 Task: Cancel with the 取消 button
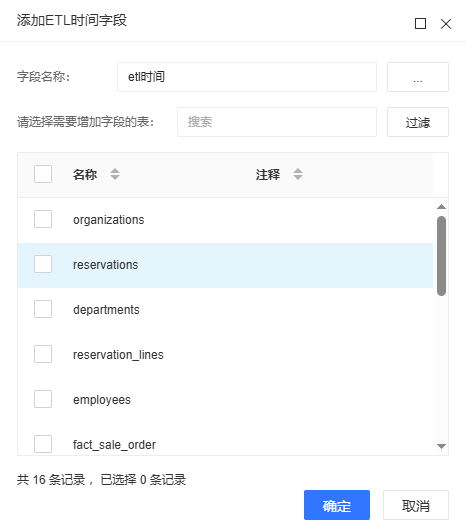[416, 505]
